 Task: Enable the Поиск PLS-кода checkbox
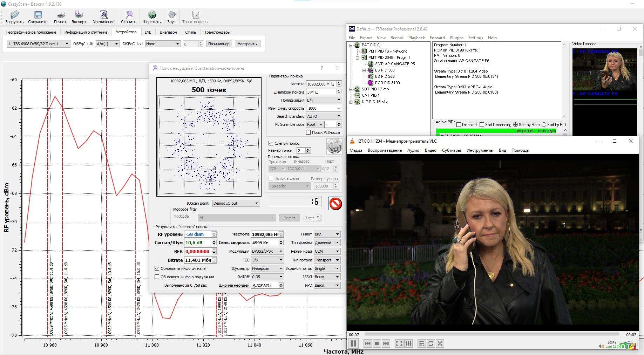(x=309, y=132)
